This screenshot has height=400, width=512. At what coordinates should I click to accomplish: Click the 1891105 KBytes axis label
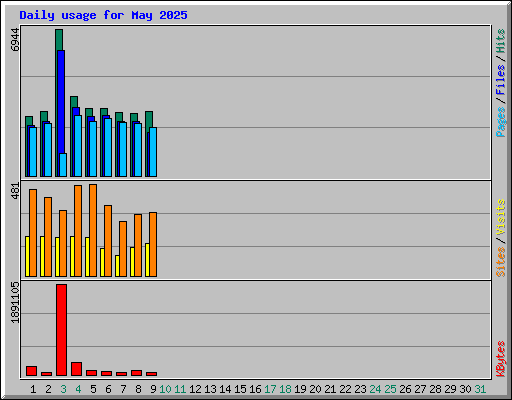tap(15, 303)
